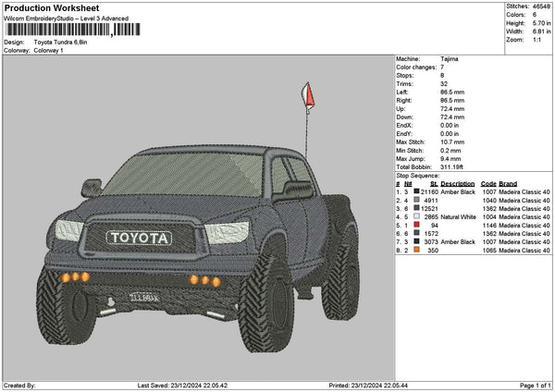Select the stitch count '4911'
Image resolution: width=555 pixels, height=392 pixels.
point(431,201)
